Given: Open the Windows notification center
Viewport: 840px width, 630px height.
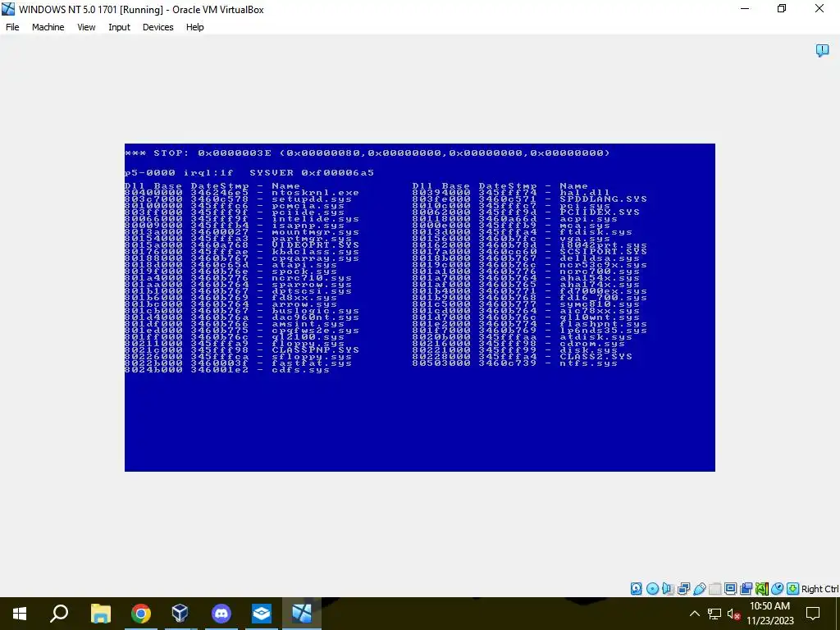Looking at the screenshot, I should [x=813, y=614].
